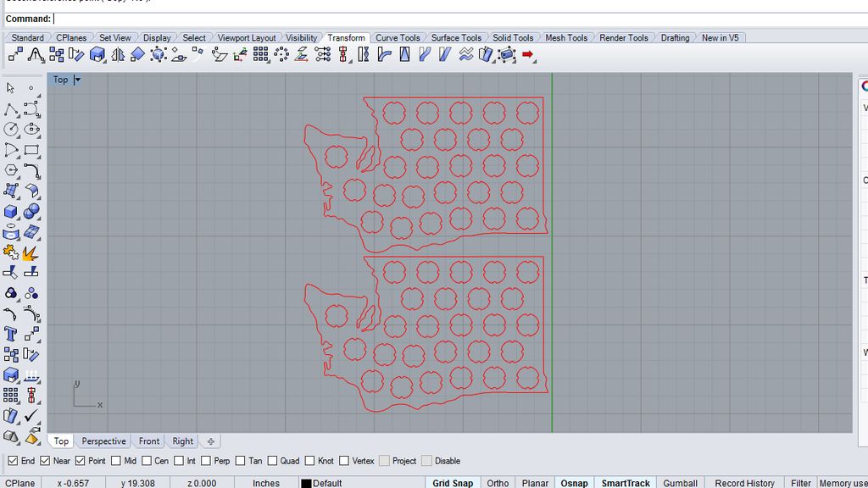Click inside the Command input field
This screenshot has height=488, width=868.
tap(459, 19)
